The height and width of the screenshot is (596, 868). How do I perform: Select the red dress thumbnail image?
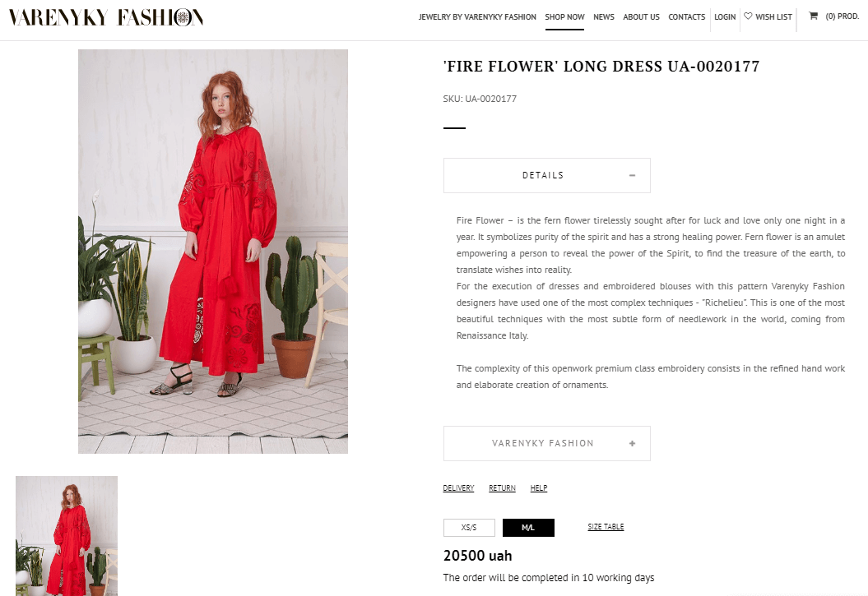67,536
